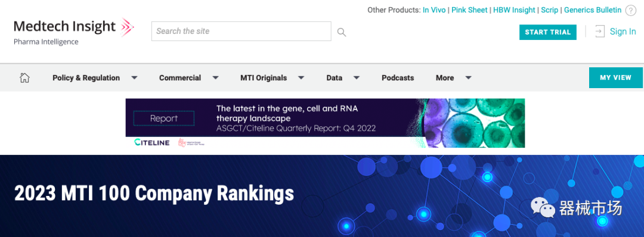Open the In Vivo product link
Image resolution: width=644 pixels, height=237 pixels.
[434, 10]
